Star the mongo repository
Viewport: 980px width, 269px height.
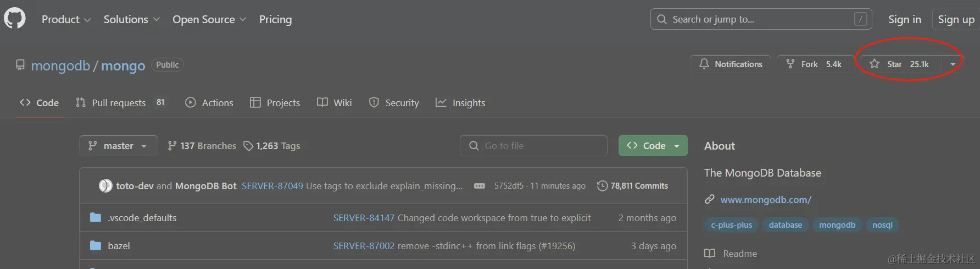(899, 64)
